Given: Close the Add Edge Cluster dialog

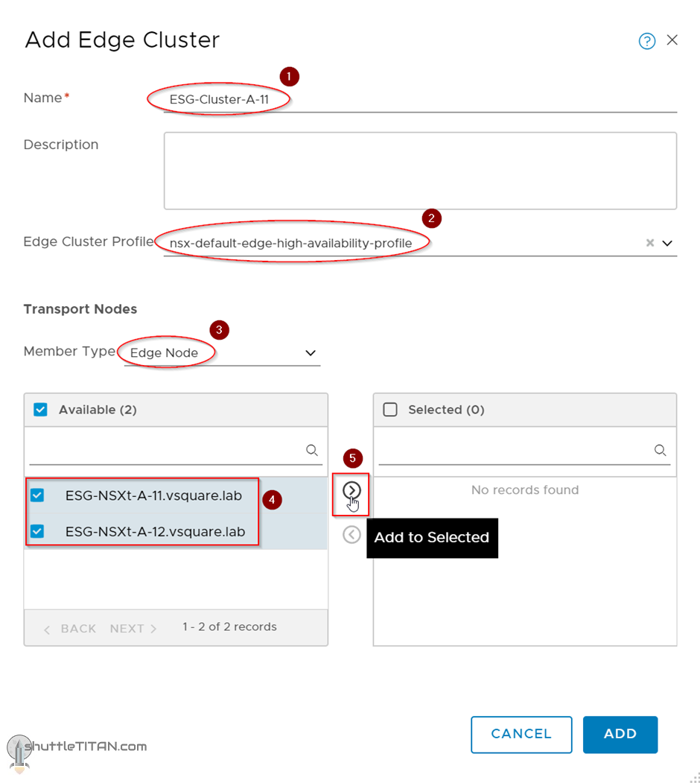Looking at the screenshot, I should click(672, 40).
